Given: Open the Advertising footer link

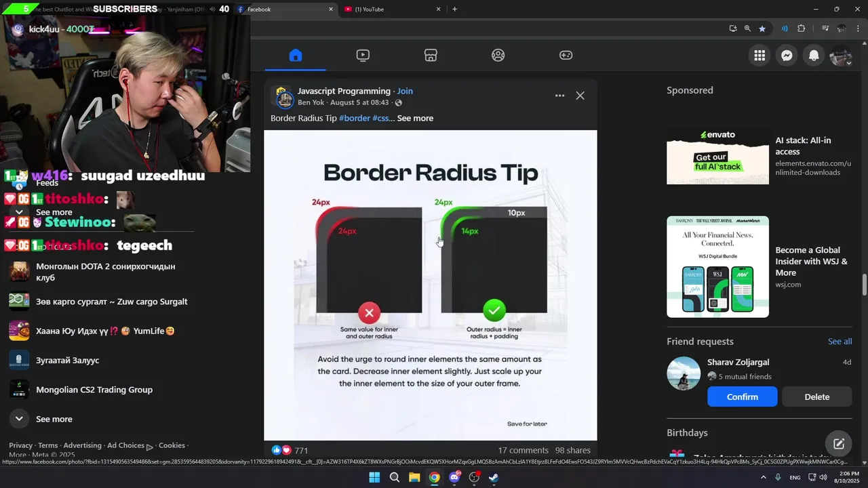Looking at the screenshot, I should 82,445.
